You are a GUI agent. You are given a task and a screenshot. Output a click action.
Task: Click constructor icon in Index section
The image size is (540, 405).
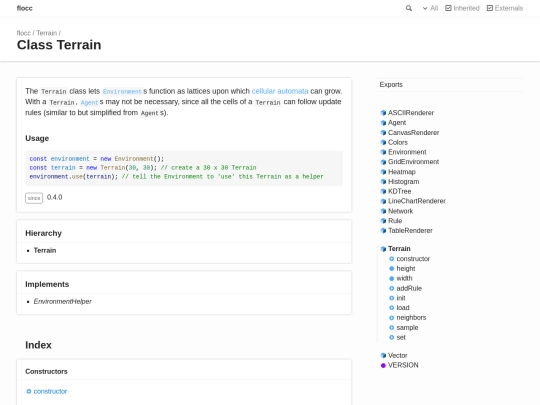[29, 391]
